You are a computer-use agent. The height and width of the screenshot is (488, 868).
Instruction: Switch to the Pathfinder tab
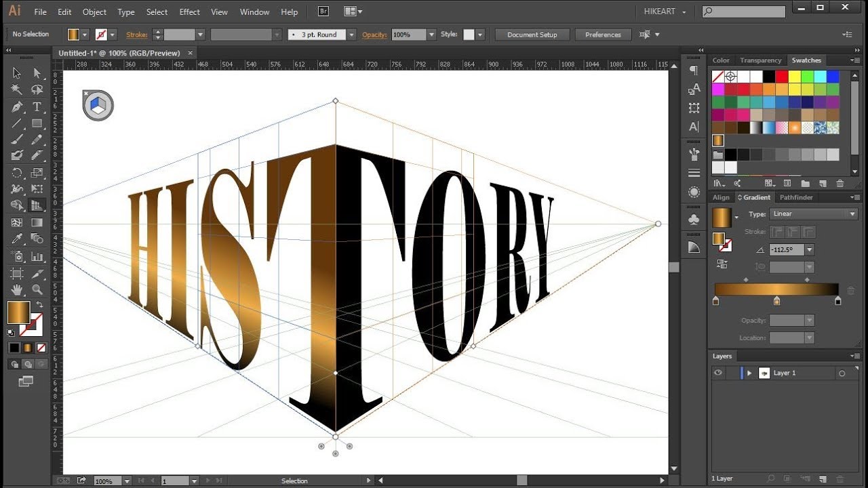click(795, 197)
